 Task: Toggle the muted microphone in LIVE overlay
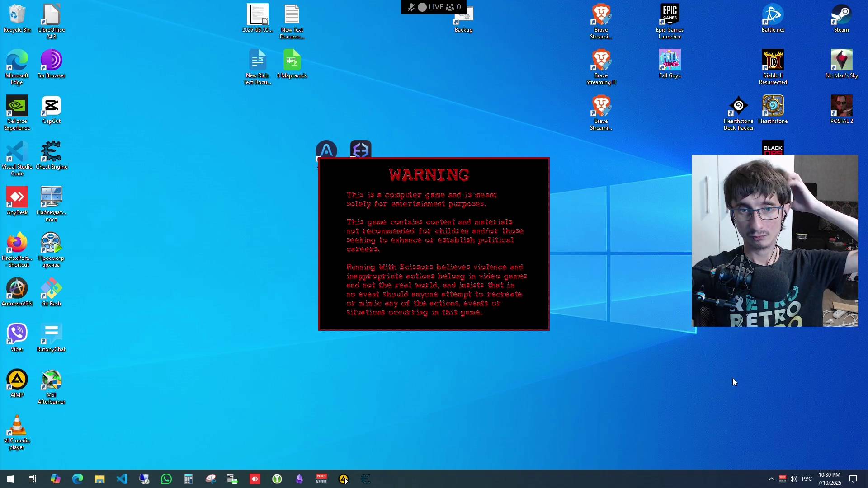tap(411, 7)
